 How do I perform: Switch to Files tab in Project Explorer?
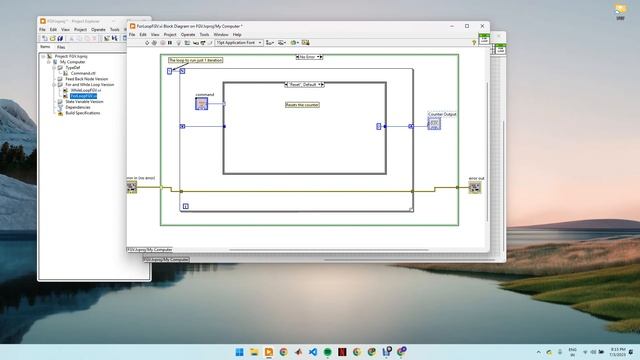click(x=61, y=47)
